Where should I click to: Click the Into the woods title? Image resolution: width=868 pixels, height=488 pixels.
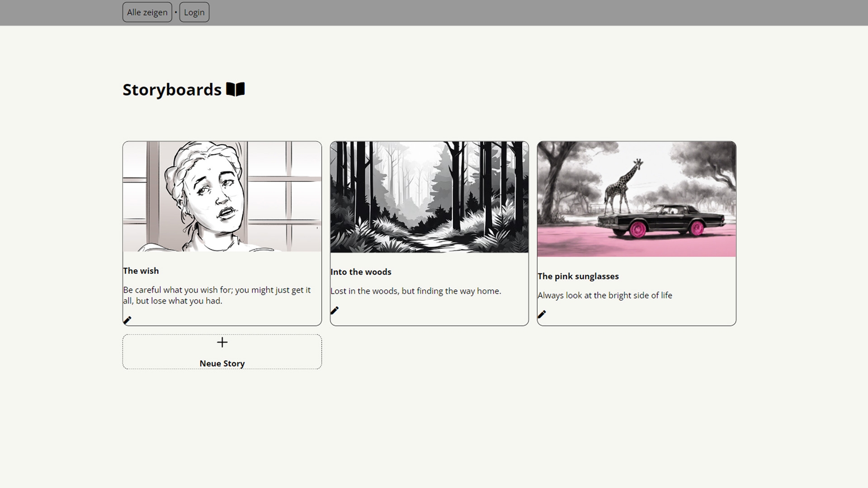tap(361, 272)
